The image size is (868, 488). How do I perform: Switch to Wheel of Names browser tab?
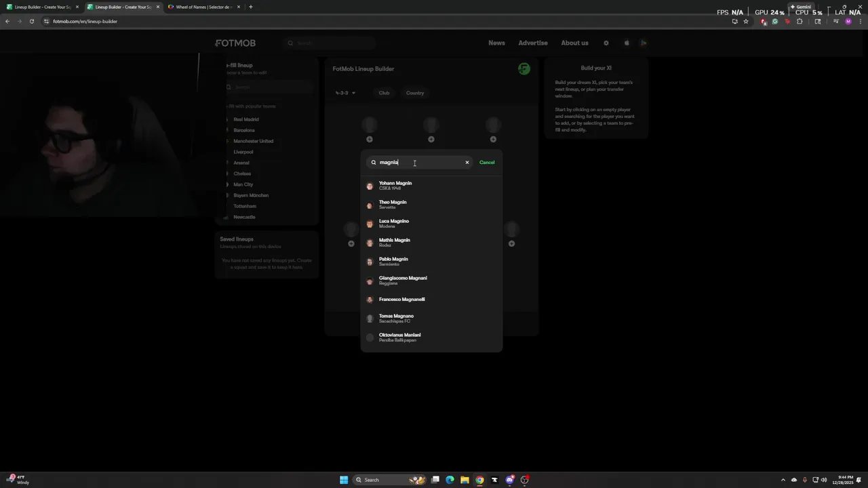[x=203, y=7]
